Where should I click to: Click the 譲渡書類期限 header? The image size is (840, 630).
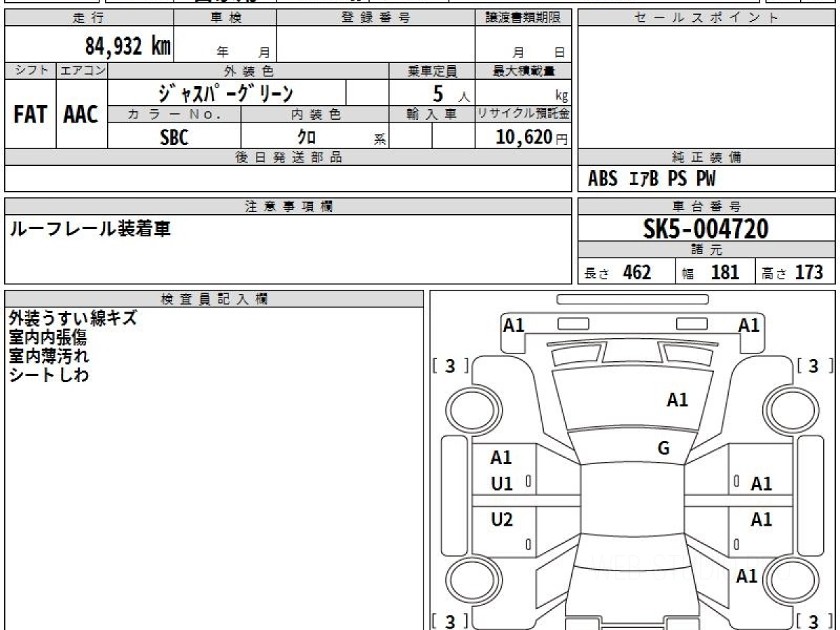524,18
